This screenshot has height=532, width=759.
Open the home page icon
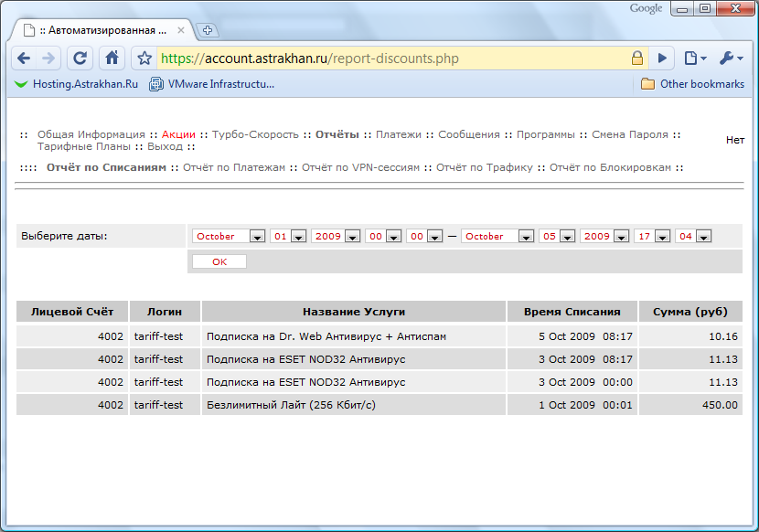[112, 59]
